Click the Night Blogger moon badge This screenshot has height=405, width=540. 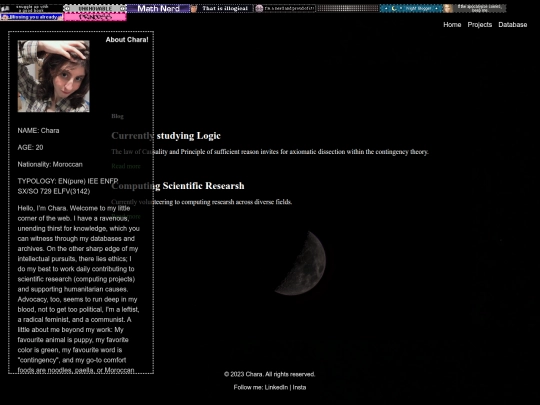coord(411,8)
